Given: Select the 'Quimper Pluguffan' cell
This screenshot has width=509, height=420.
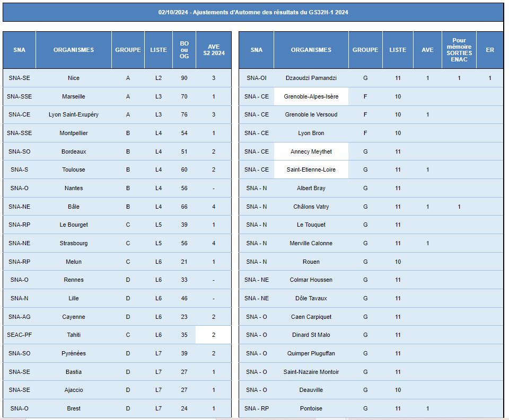Looking at the screenshot, I should tap(311, 353).
